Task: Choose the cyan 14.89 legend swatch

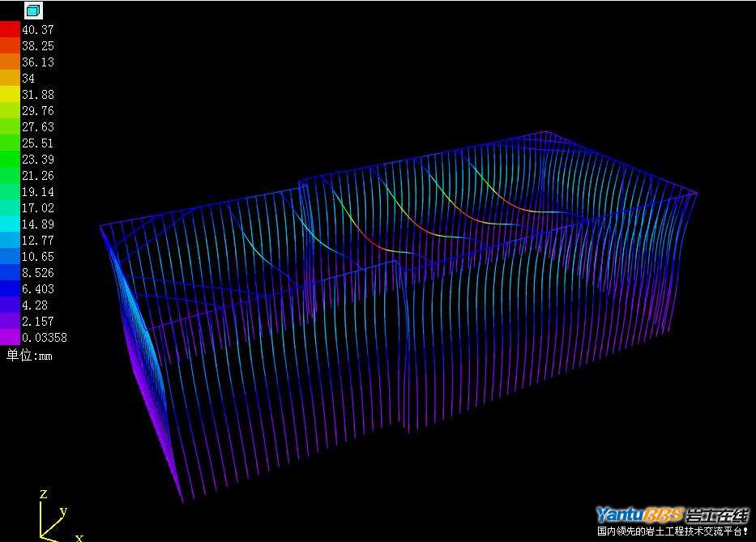Action: pos(10,224)
